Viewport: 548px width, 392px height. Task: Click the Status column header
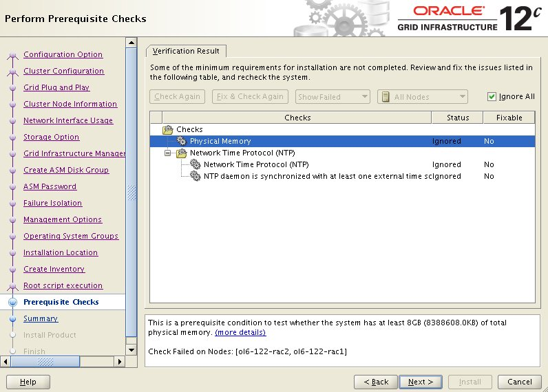coord(458,118)
